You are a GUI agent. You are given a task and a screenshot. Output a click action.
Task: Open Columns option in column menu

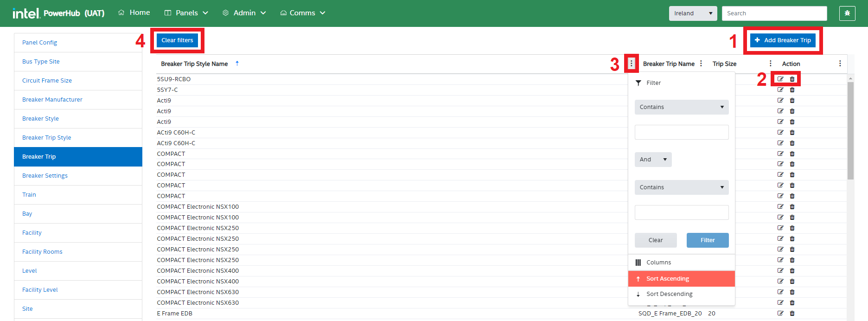(658, 263)
